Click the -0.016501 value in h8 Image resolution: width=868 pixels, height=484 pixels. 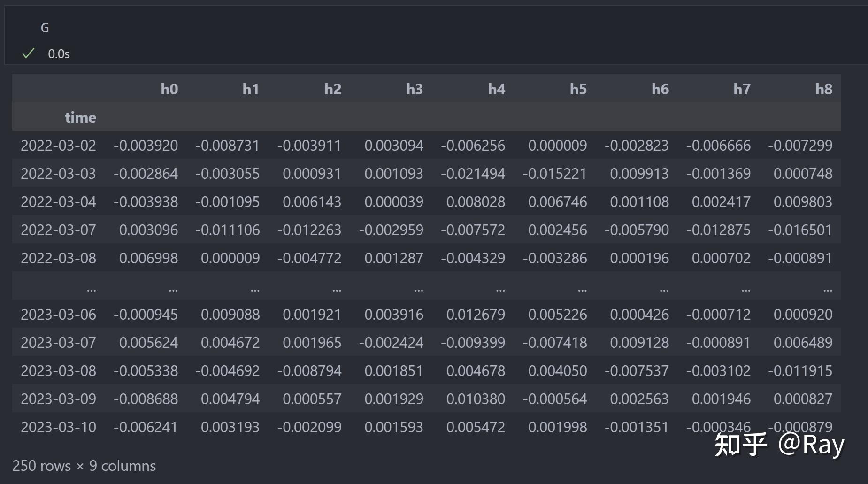coord(800,230)
